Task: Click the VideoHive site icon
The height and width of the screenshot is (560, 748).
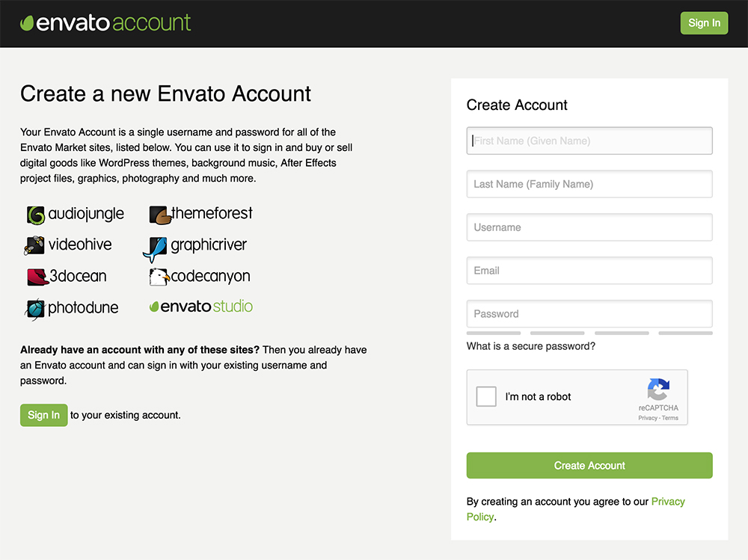Action: click(34, 244)
